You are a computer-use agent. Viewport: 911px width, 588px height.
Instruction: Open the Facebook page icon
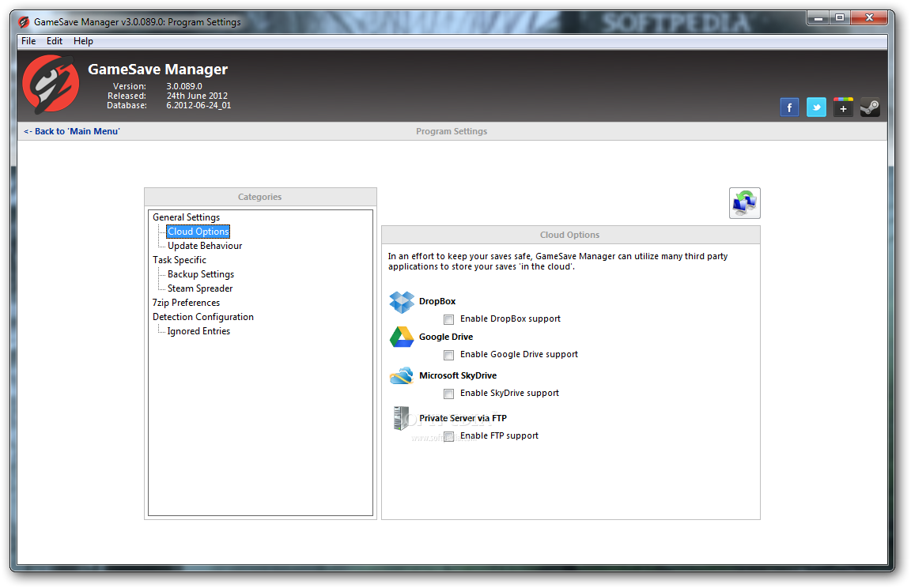789,107
